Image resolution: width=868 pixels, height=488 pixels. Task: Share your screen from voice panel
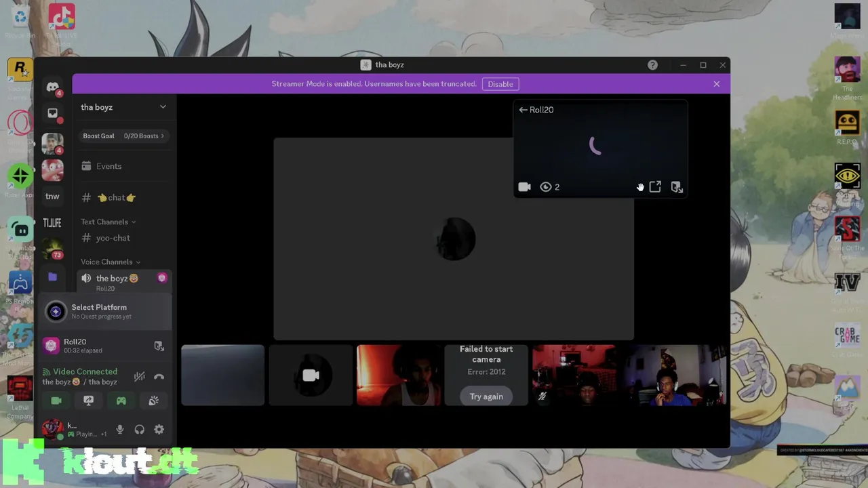(88, 401)
